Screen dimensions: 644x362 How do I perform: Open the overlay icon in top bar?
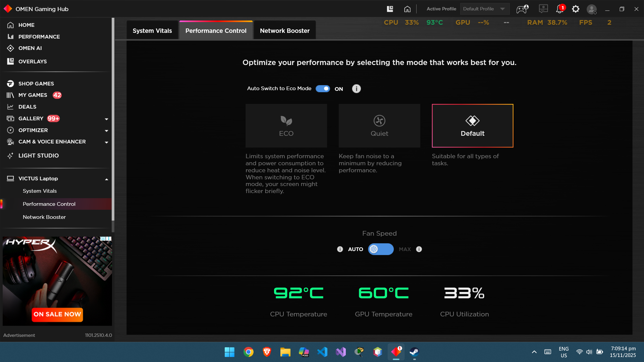(x=390, y=9)
